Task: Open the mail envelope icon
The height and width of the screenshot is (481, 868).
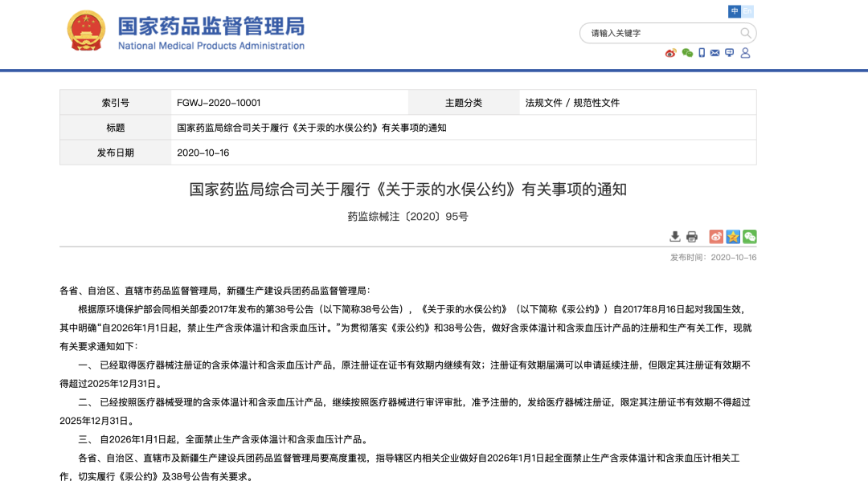Action: click(x=714, y=53)
